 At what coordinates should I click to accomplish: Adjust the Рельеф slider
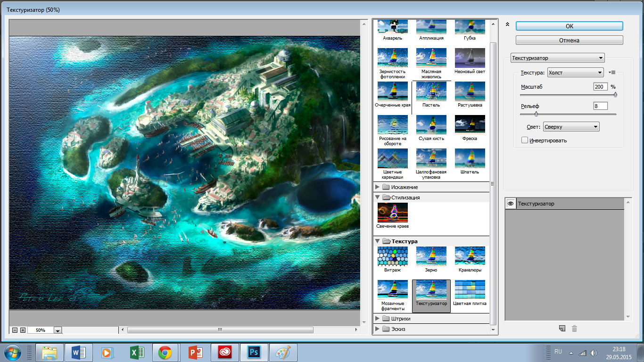point(536,114)
